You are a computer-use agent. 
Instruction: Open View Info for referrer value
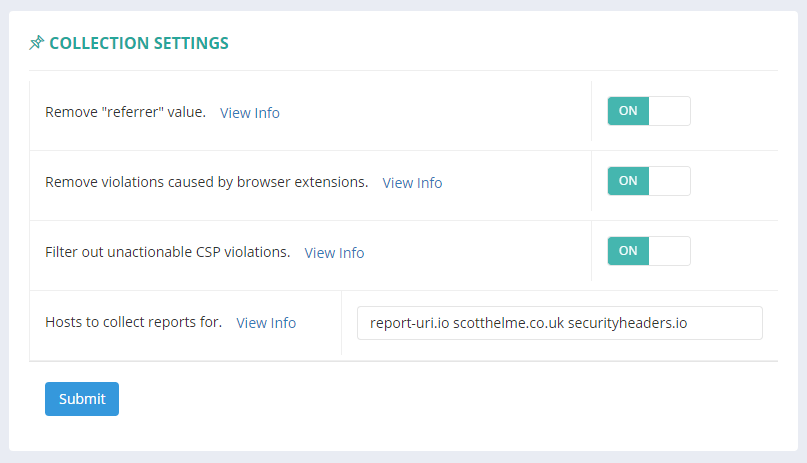(x=250, y=113)
